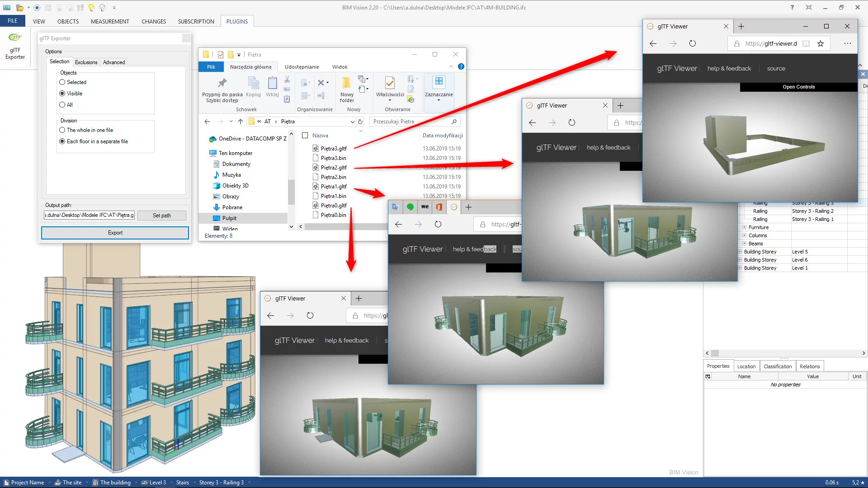
Task: Add page to favorites with star icon
Action: point(821,43)
